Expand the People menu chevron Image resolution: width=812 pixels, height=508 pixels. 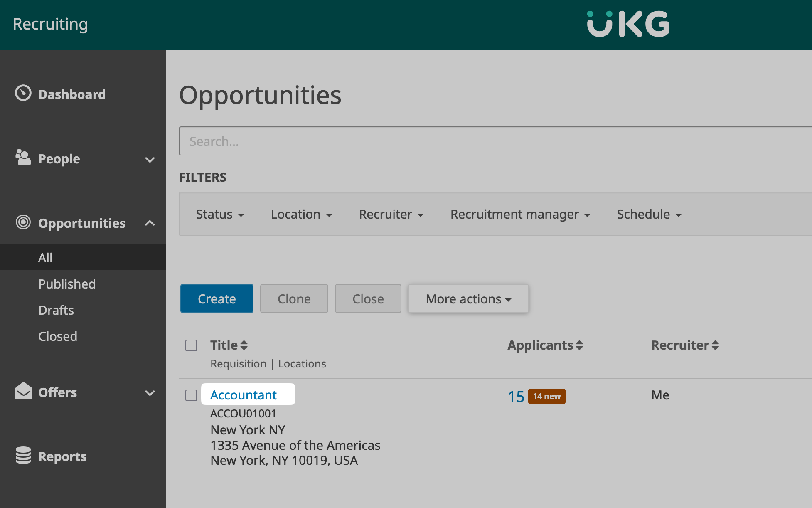click(x=150, y=160)
